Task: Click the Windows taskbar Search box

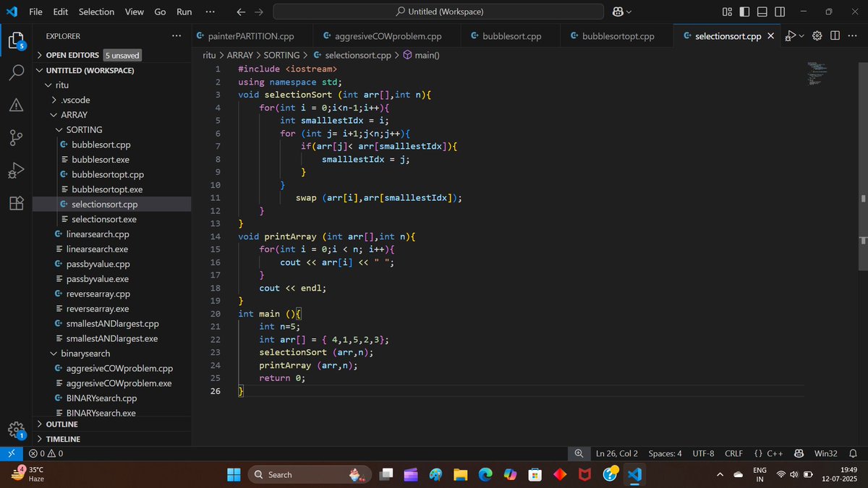Action: click(310, 474)
